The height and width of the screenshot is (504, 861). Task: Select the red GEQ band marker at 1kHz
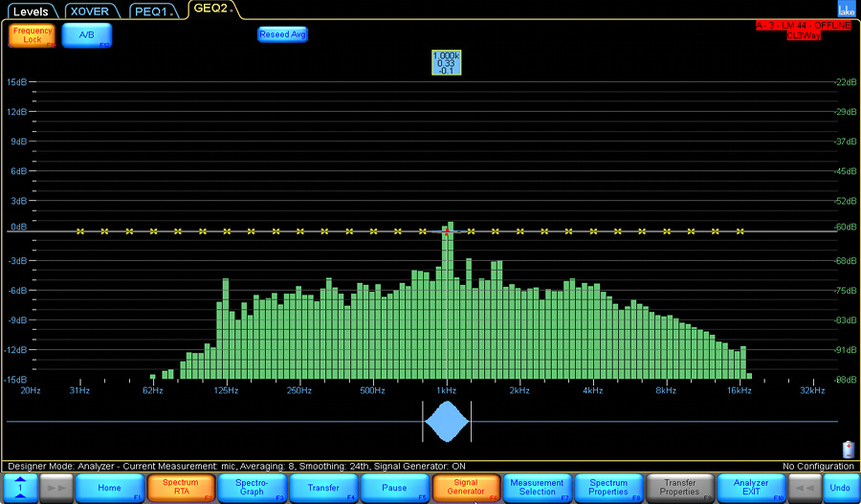click(447, 231)
